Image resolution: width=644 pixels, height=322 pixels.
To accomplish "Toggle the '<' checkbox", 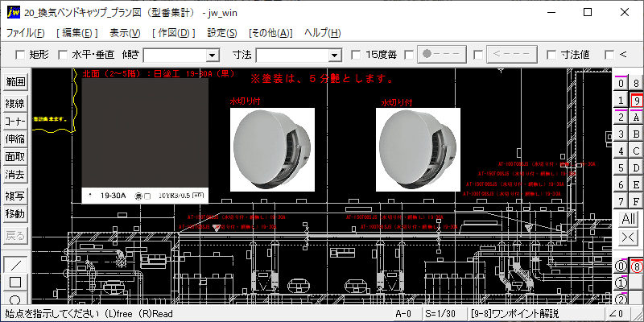I will [609, 54].
